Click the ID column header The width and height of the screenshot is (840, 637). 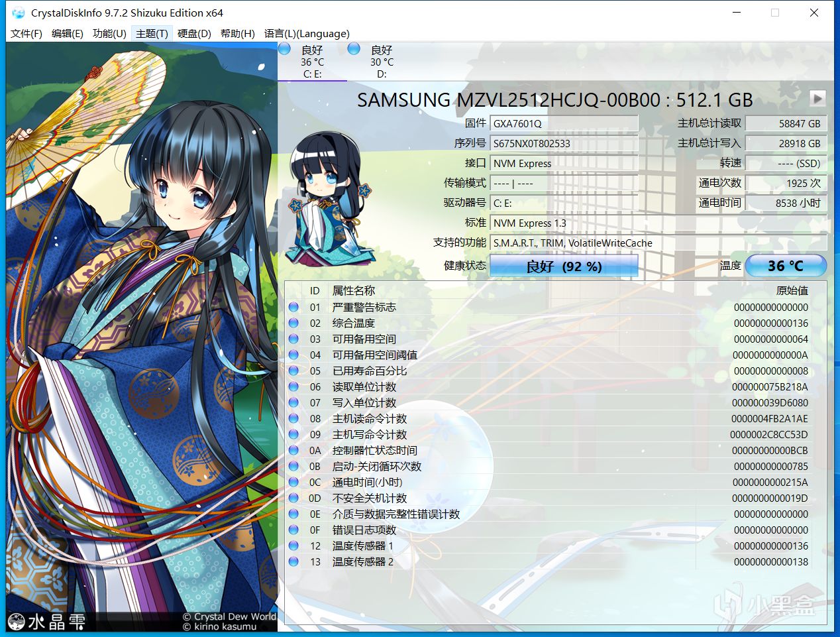(x=315, y=290)
